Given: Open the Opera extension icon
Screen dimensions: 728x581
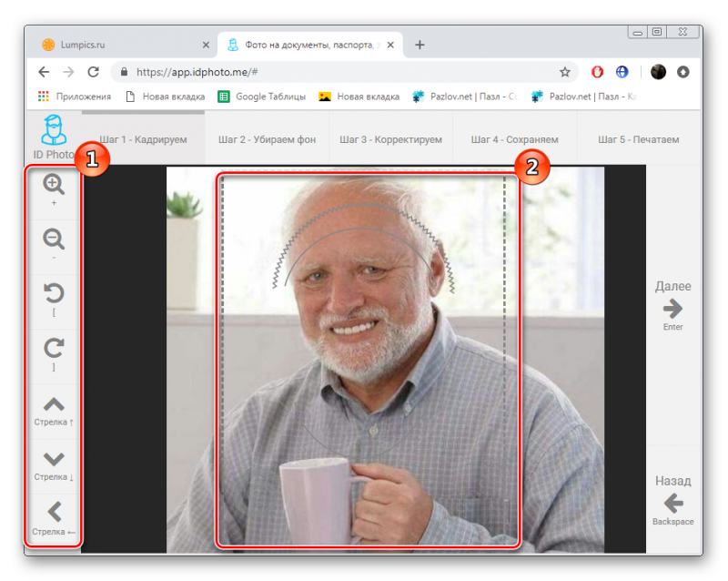Looking at the screenshot, I should pos(597,72).
